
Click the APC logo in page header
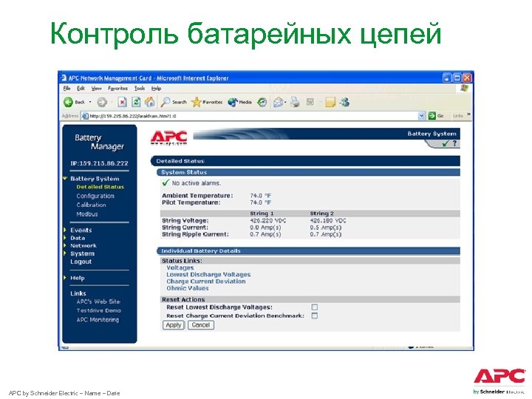coord(168,137)
